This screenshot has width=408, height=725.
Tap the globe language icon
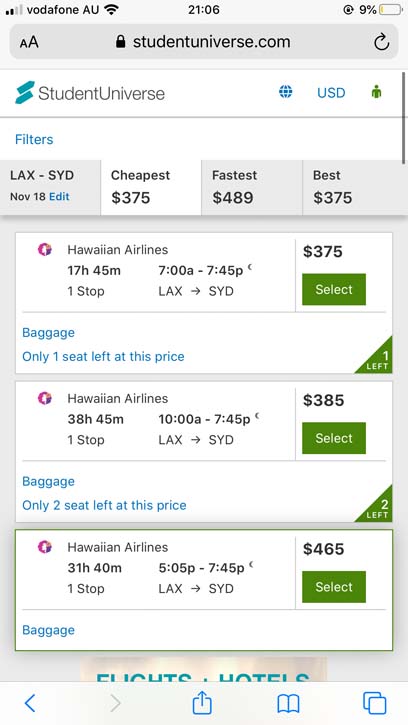point(285,92)
